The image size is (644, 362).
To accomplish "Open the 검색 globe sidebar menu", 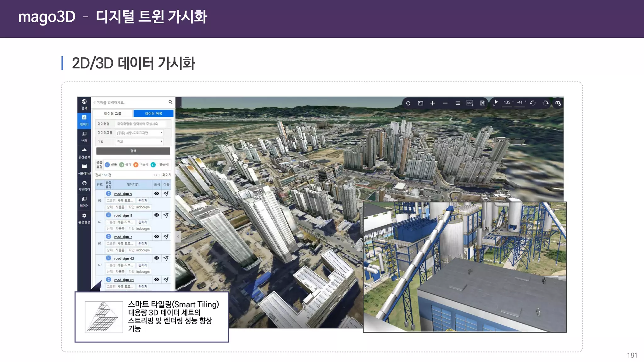I will 84,104.
